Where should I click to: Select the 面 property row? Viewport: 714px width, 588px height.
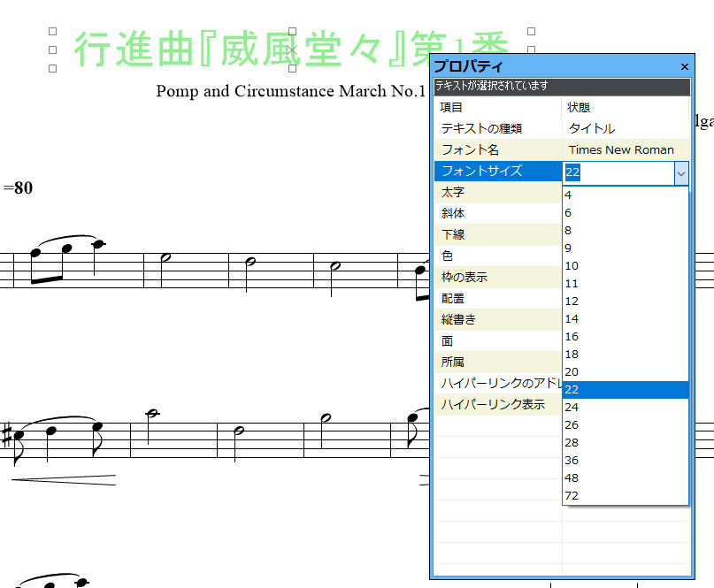[x=498, y=341]
